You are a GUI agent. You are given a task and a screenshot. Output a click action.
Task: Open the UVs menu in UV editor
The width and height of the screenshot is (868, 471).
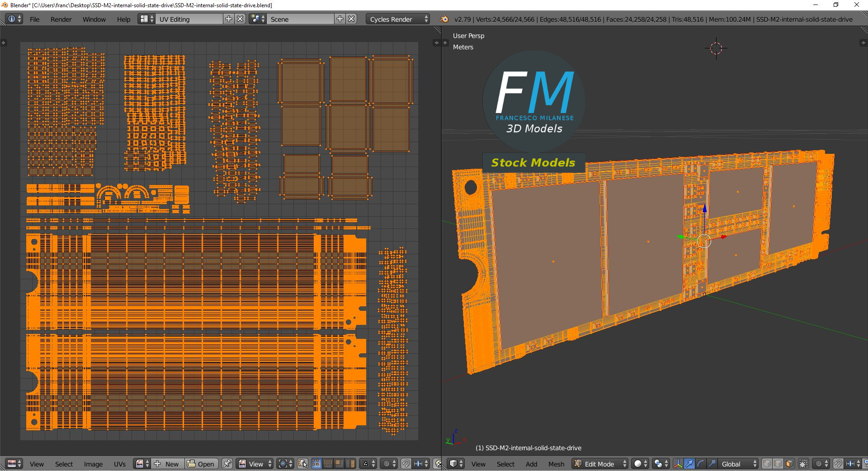point(120,464)
